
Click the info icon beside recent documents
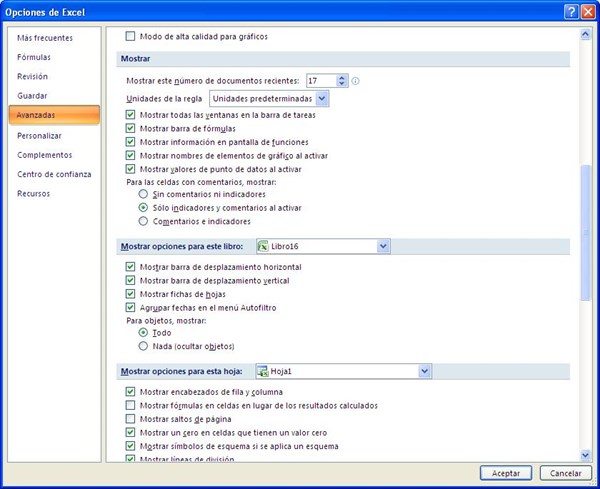[x=355, y=81]
